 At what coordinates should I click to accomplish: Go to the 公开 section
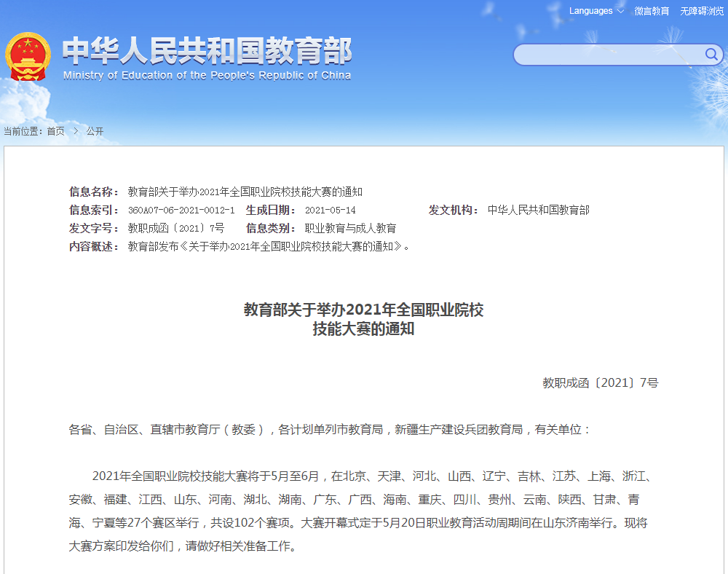pyautogui.click(x=95, y=131)
